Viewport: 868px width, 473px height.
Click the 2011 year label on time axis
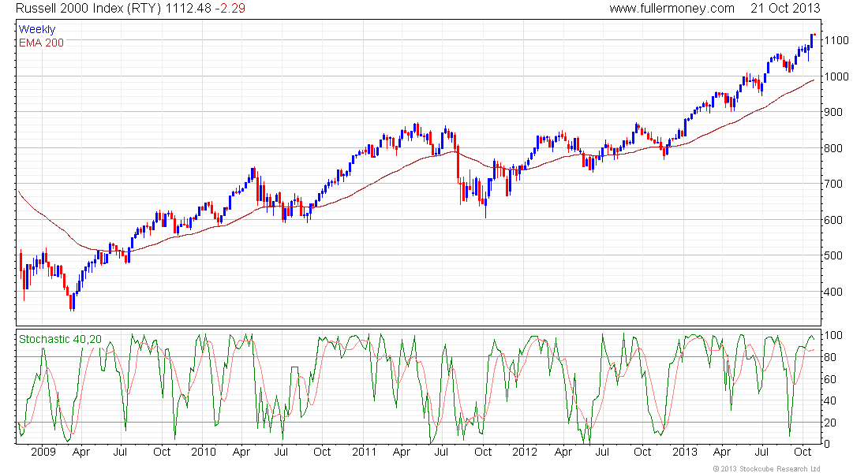[x=364, y=452]
